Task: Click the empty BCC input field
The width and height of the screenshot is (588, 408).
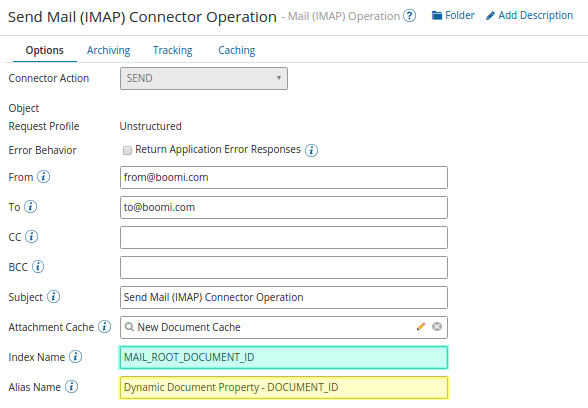Action: [x=284, y=267]
